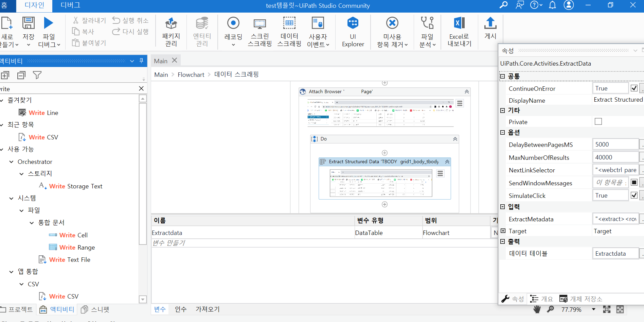Image resolution: width=644 pixels, height=322 pixels.
Task: Open the designer overview (minimap) icon
Action: [x=620, y=309]
